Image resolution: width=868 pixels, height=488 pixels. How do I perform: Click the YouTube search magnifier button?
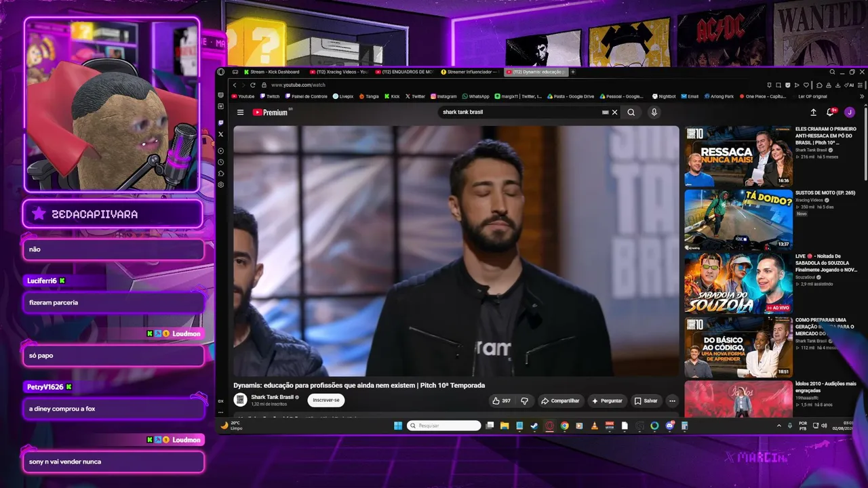tap(631, 113)
